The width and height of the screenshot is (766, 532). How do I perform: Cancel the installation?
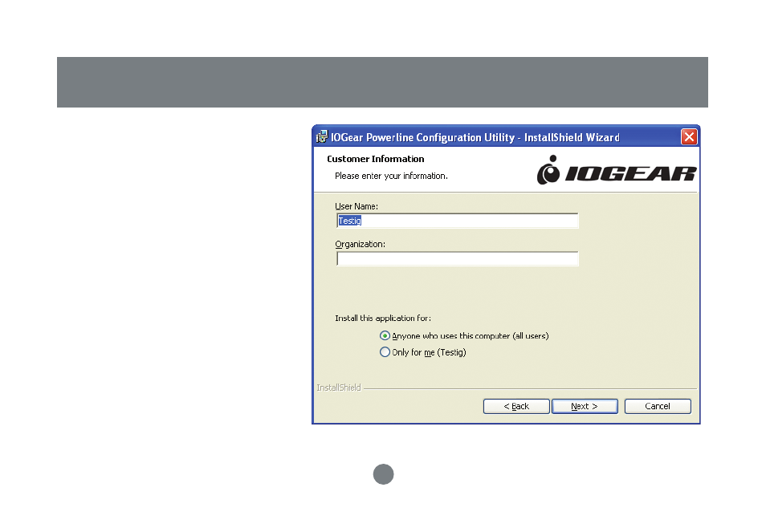click(x=658, y=406)
